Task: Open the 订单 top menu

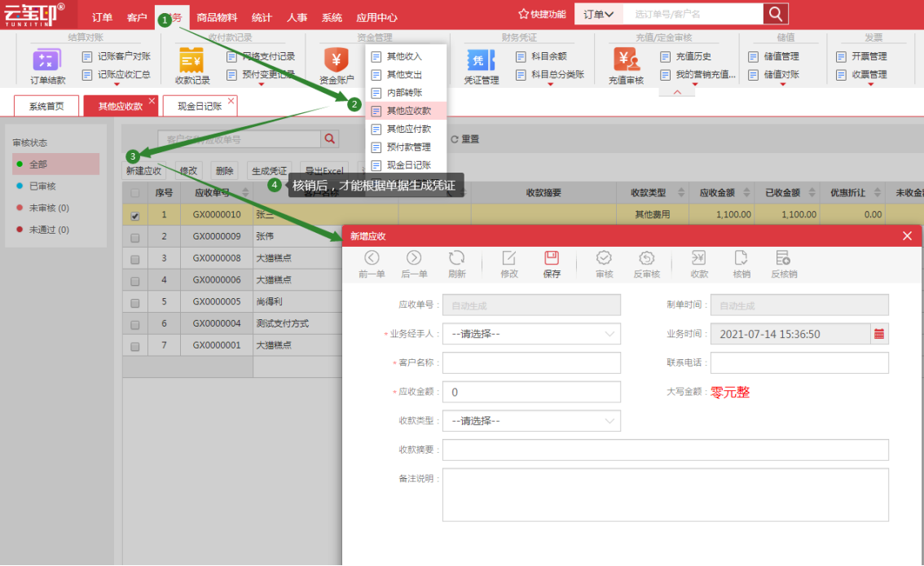Action: pyautogui.click(x=102, y=17)
